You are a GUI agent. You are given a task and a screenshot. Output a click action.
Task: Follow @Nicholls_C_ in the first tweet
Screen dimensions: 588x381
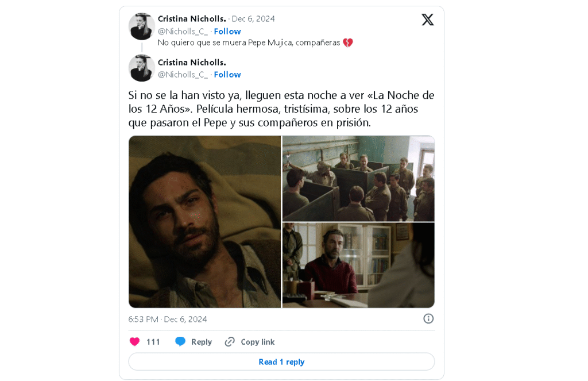point(227,32)
